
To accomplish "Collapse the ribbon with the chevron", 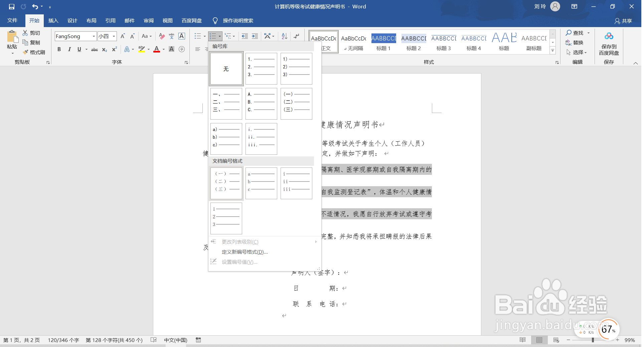I will tap(636, 63).
